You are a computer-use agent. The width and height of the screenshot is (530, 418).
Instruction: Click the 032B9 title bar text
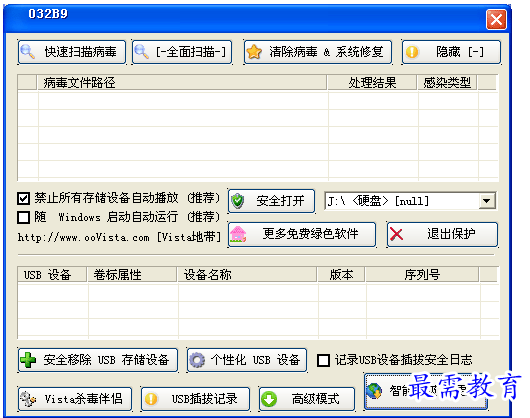pos(48,14)
